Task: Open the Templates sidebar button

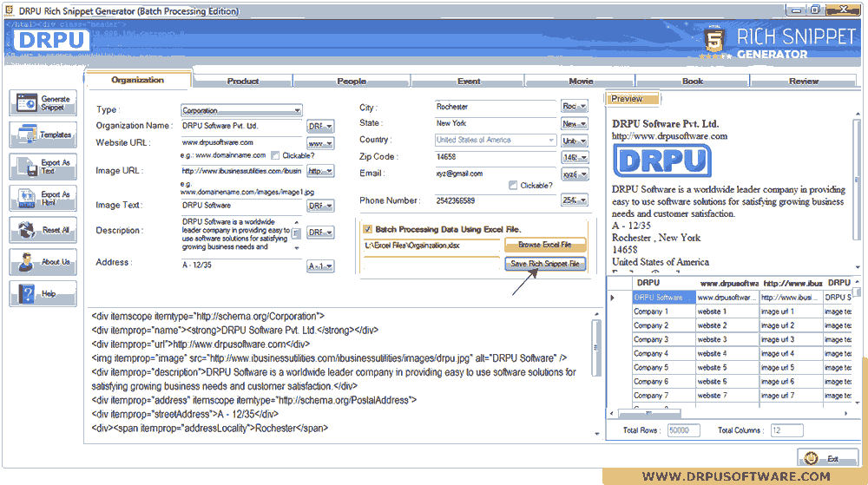Action: (43, 134)
